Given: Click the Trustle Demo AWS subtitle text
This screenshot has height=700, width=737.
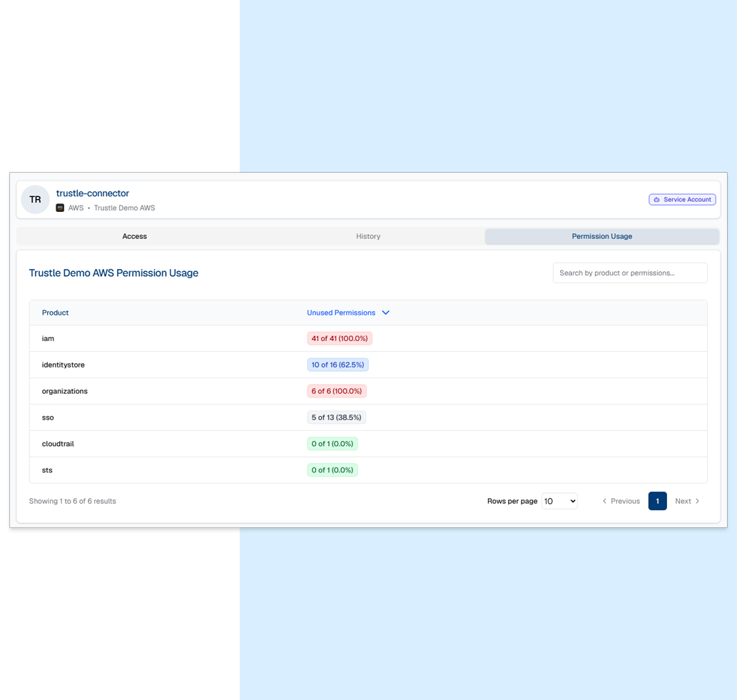Looking at the screenshot, I should (x=124, y=208).
